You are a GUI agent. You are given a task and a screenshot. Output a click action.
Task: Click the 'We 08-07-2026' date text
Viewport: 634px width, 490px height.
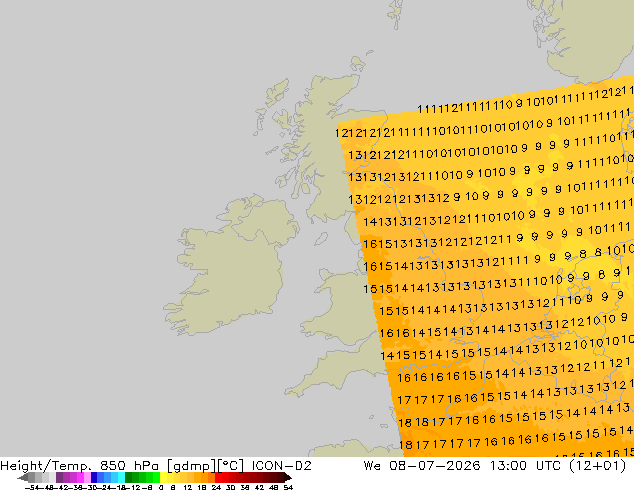click(x=422, y=466)
